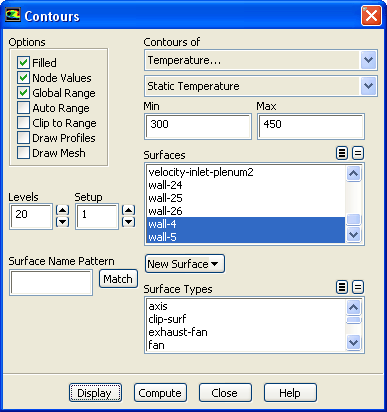Click the Match button
Viewport: 387px width, 412px height.
tap(118, 279)
